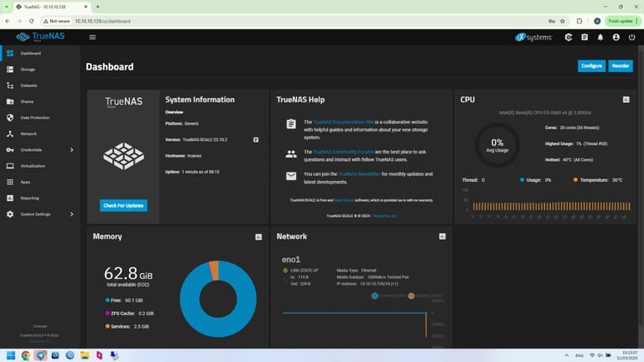Click the power button icon
Viewport: 644px width, 362px height.
pyautogui.click(x=631, y=38)
